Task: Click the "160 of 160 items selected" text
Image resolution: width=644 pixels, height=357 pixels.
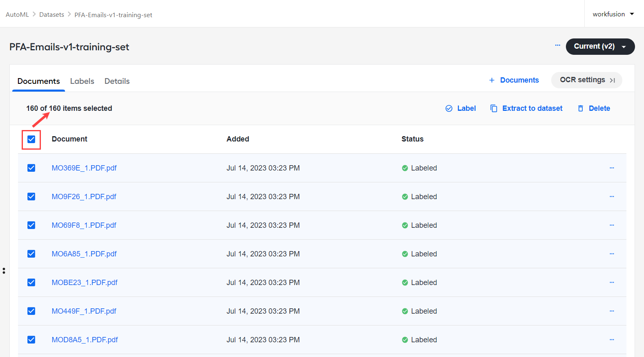Action: click(69, 108)
